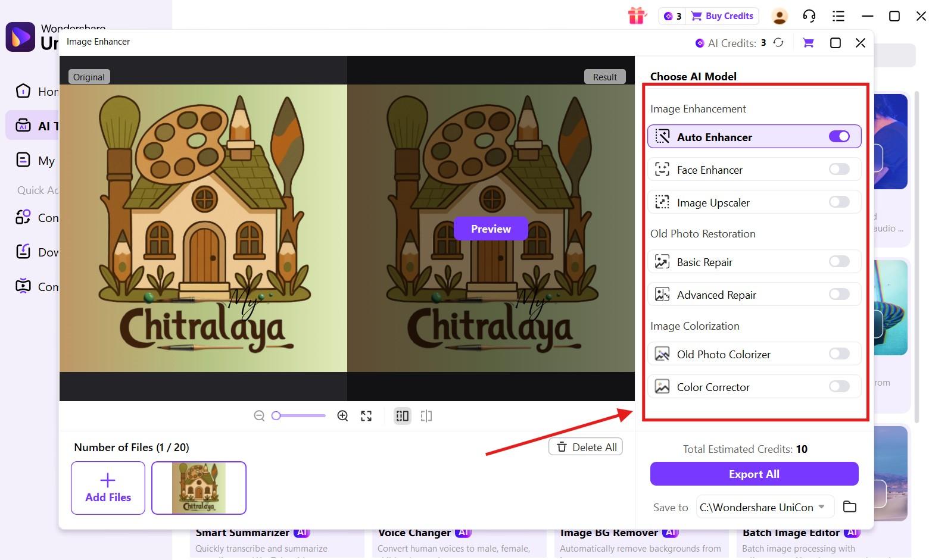This screenshot has width=929, height=560.
Task: Click the zoom in magnifier icon
Action: pyautogui.click(x=342, y=416)
